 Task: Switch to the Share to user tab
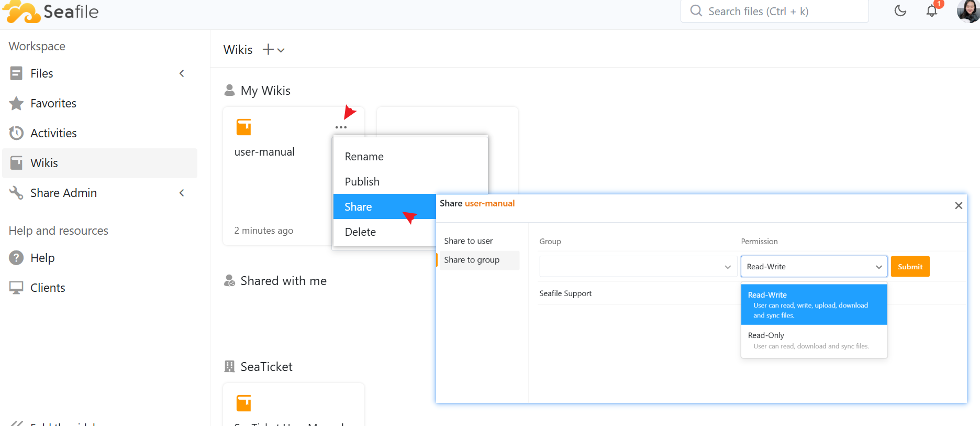(469, 241)
